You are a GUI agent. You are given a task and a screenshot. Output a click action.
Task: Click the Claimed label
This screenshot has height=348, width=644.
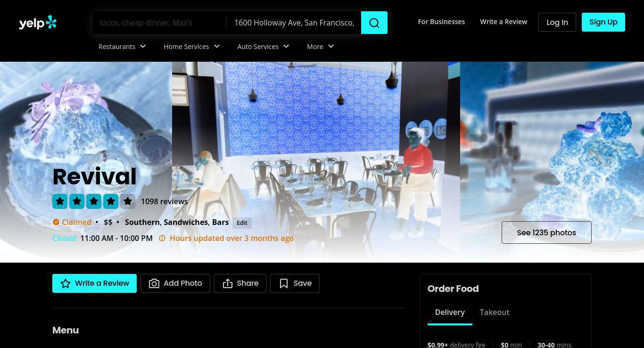click(76, 222)
